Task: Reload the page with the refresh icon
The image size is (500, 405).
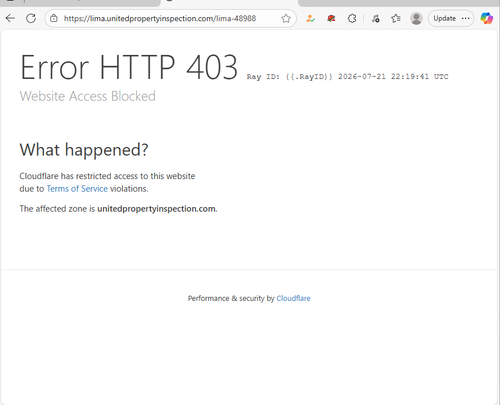Action: click(31, 18)
